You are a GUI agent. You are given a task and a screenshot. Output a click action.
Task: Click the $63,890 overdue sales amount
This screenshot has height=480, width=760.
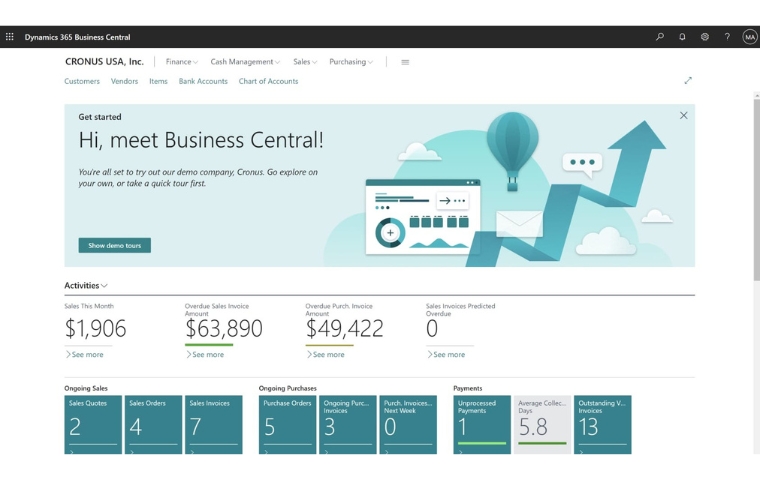click(224, 328)
